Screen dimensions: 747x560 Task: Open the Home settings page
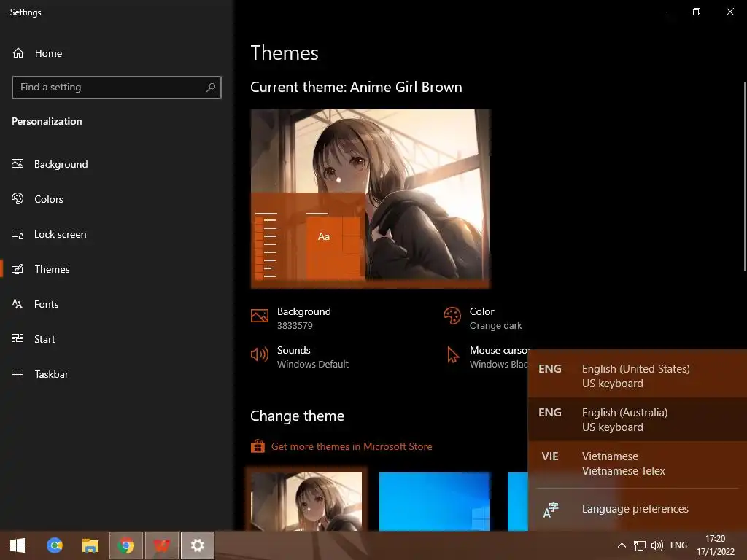[37, 53]
